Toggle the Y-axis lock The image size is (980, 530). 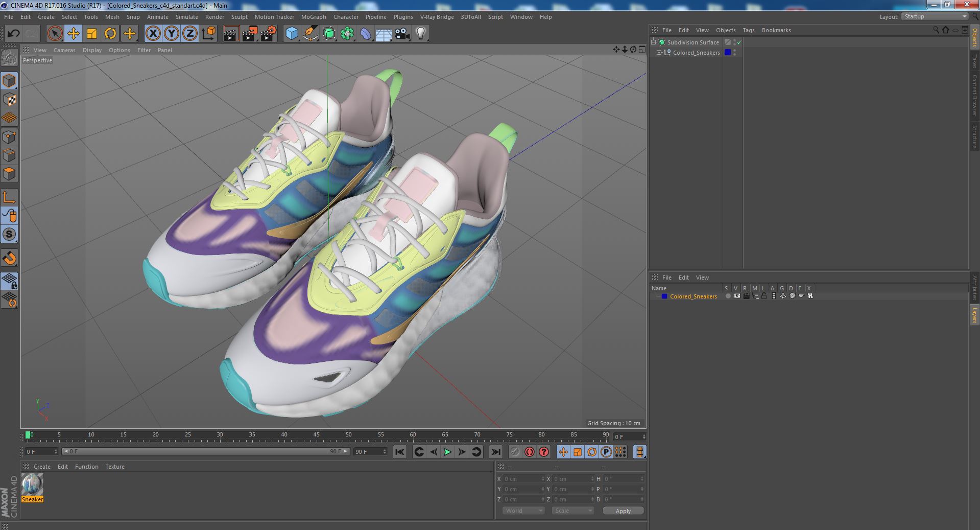click(172, 34)
